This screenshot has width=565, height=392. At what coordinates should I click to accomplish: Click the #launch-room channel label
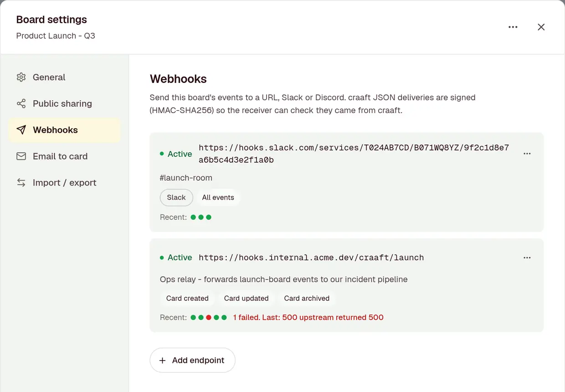pyautogui.click(x=186, y=178)
